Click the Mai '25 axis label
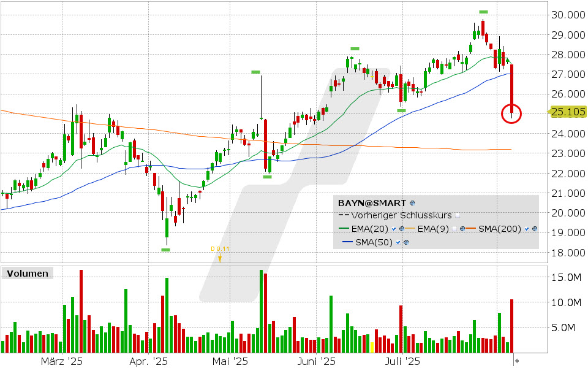Screen dimensions: 588x368 (230, 361)
